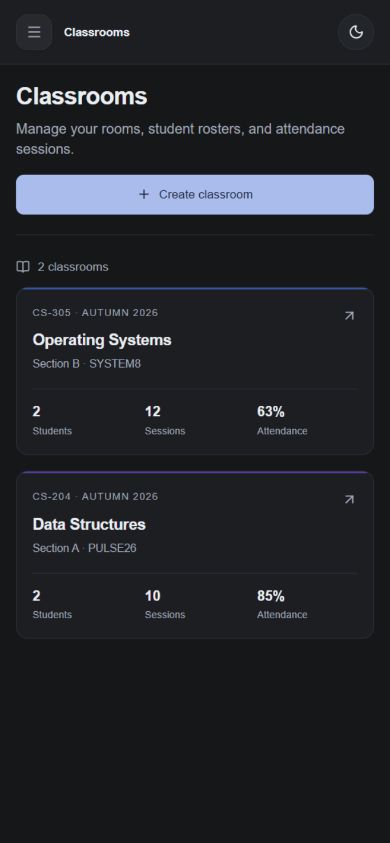Viewport: 390px width, 843px height.
Task: Click 'CS-204 · AUTUMN 2026' label
Action: 95,497
